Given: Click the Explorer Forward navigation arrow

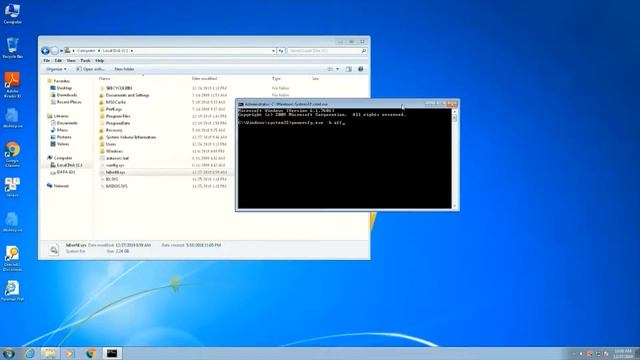Looking at the screenshot, I should point(55,51).
